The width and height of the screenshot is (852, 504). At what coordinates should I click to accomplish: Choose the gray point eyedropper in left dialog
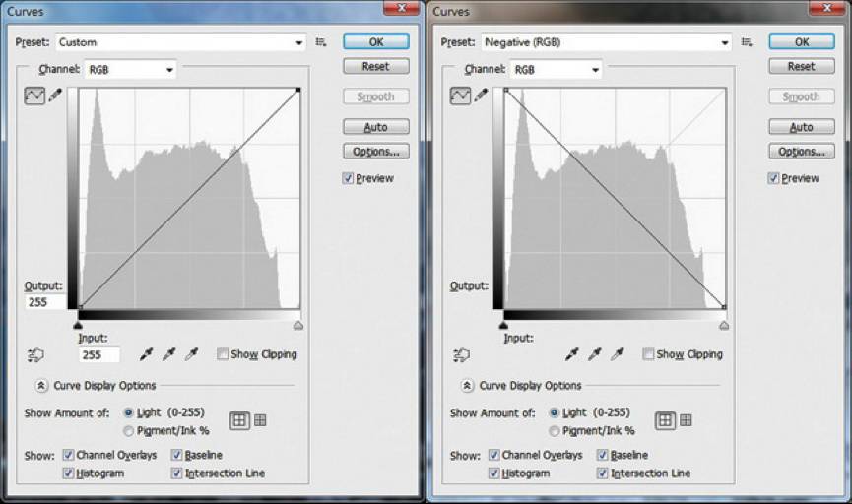pos(169,354)
